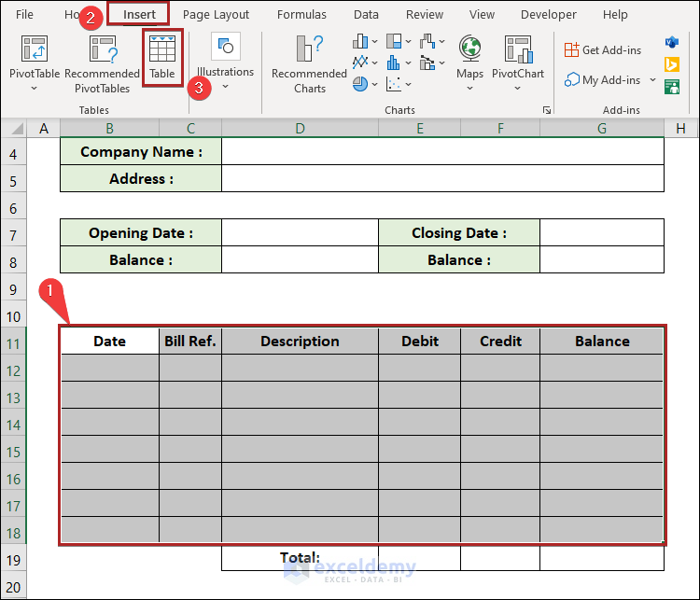The width and height of the screenshot is (700, 600).
Task: Select column D header
Action: click(x=300, y=129)
